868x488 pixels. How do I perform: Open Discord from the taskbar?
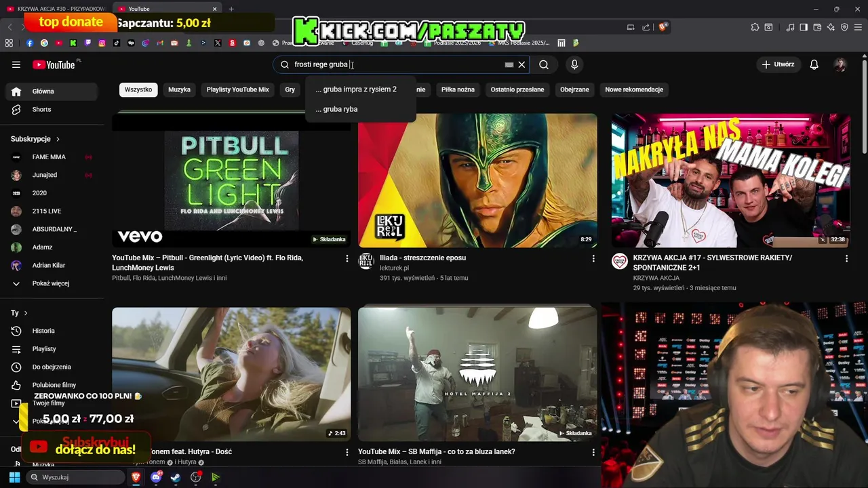[x=156, y=477]
